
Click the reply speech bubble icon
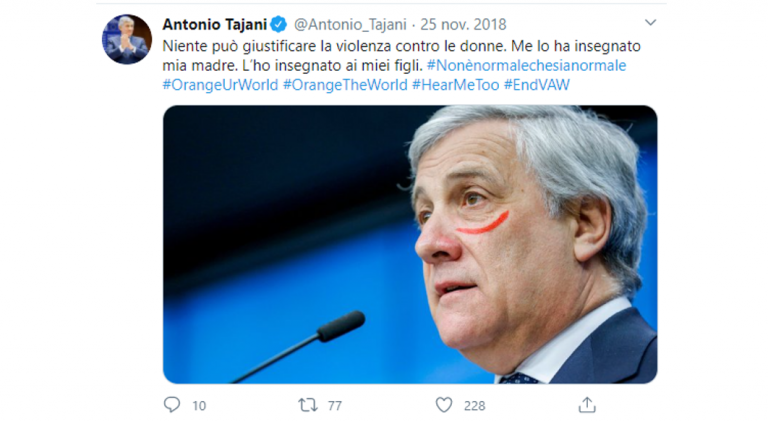172,405
